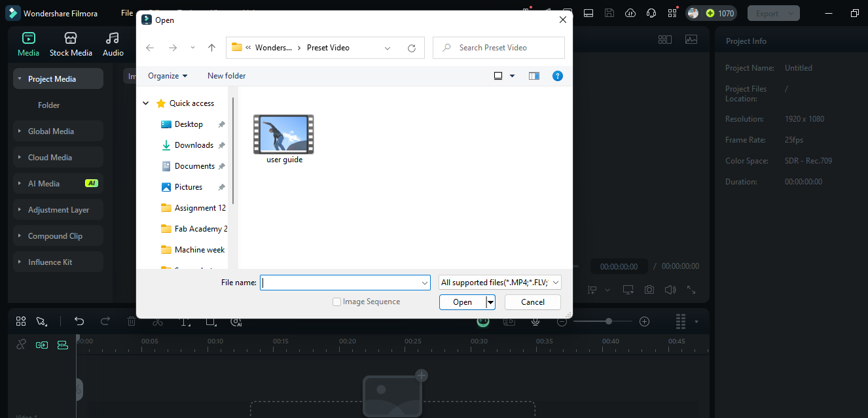Tick the Image Sequence checkbox
The height and width of the screenshot is (418, 868).
tap(336, 302)
